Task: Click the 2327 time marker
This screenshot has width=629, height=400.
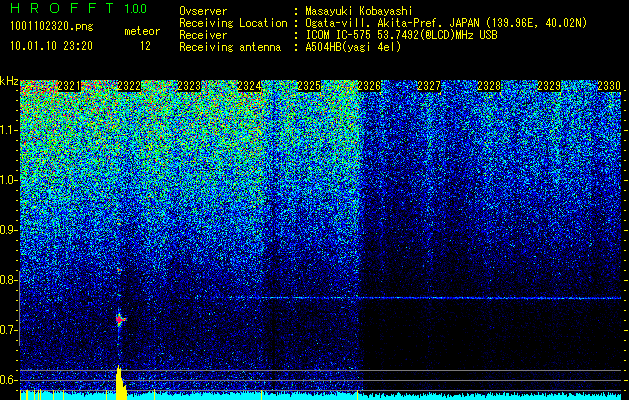Action: (x=429, y=86)
